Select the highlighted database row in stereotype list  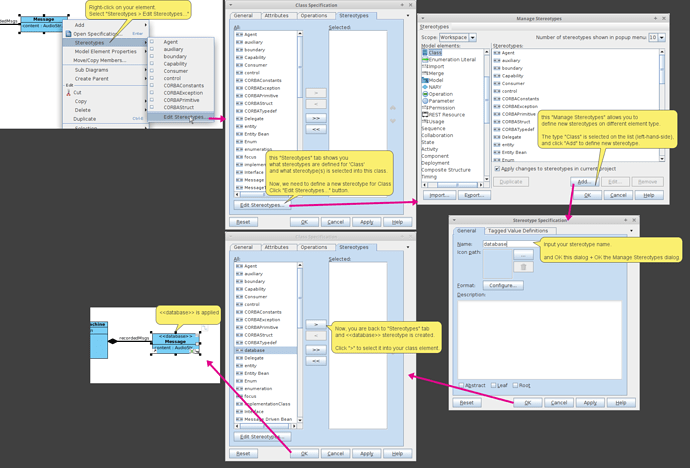[x=266, y=351]
